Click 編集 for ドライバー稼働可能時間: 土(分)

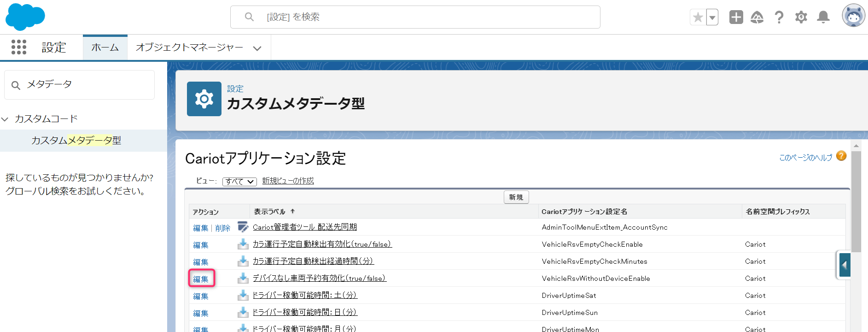tap(201, 296)
